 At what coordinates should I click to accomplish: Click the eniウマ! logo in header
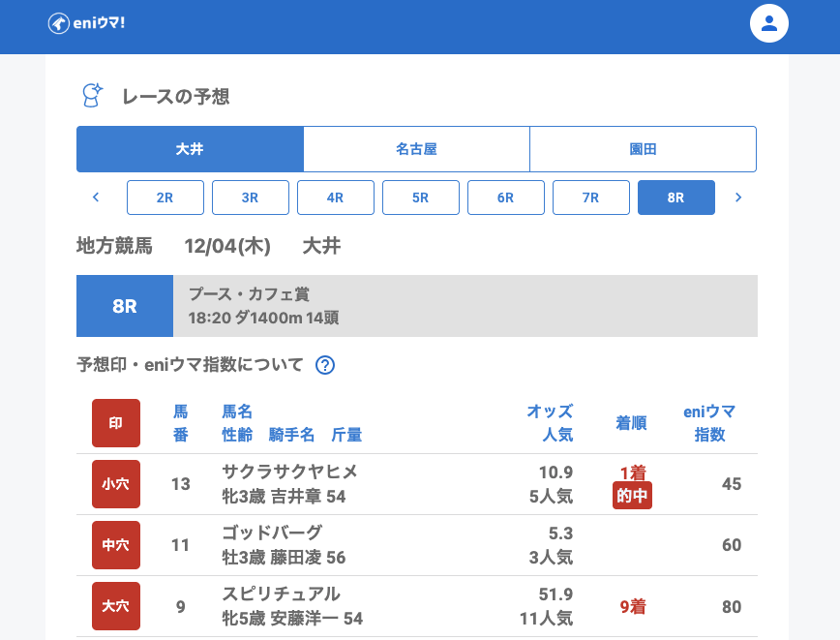point(86,23)
